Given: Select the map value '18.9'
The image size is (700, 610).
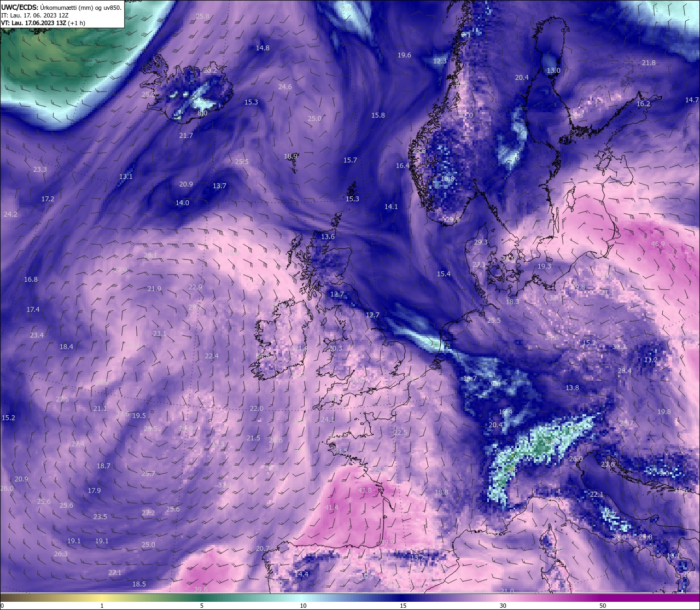Looking at the screenshot, I should pyautogui.click(x=290, y=156).
